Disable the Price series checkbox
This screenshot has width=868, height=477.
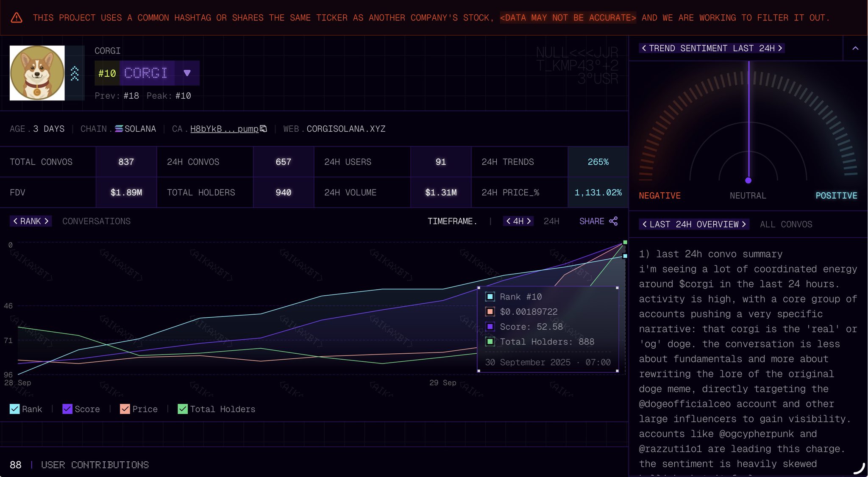pyautogui.click(x=125, y=409)
